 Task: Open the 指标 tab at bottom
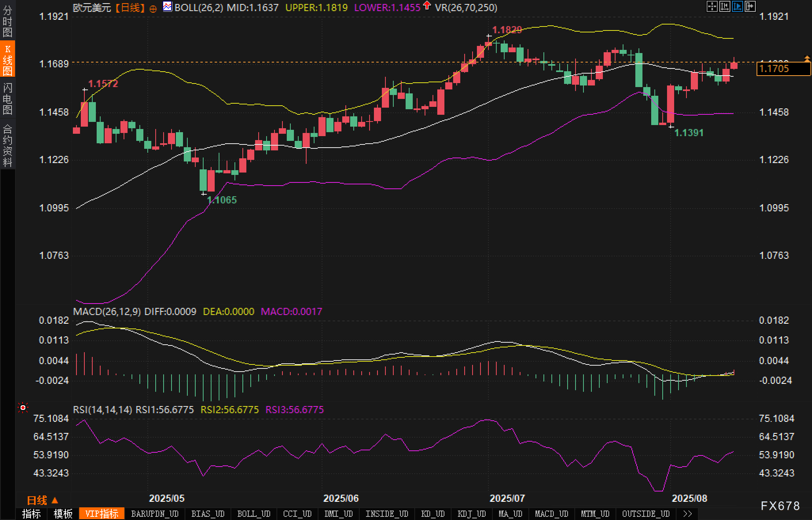click(x=31, y=514)
